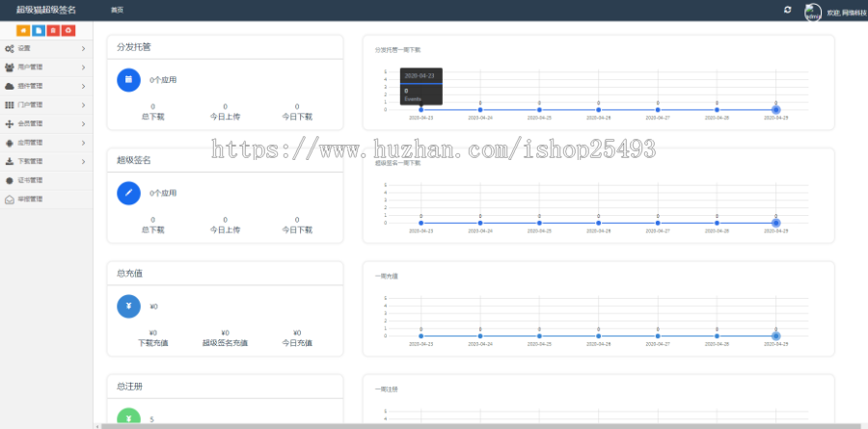Click the 分发托管 card heading
The width and height of the screenshot is (868, 429).
tap(133, 47)
